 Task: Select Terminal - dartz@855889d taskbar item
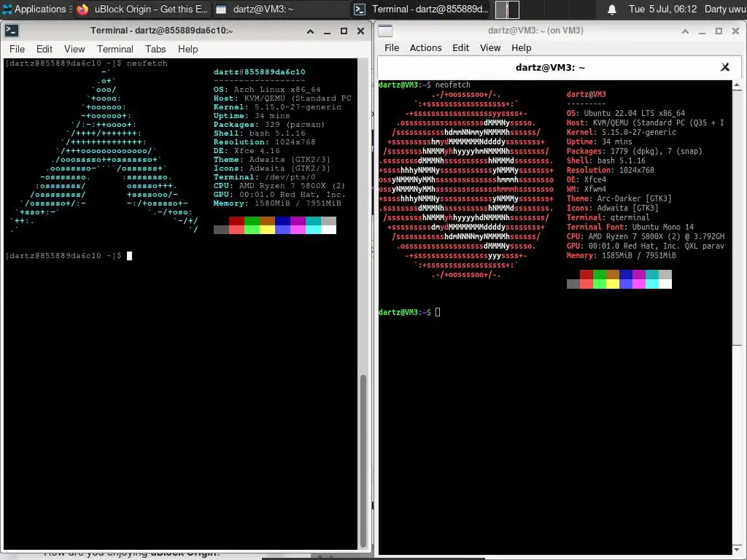click(x=422, y=9)
